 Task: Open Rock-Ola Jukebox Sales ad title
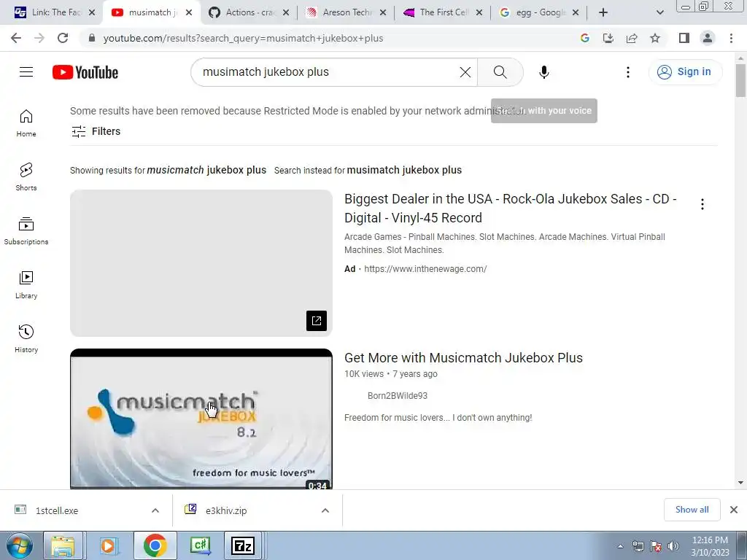[x=510, y=208]
